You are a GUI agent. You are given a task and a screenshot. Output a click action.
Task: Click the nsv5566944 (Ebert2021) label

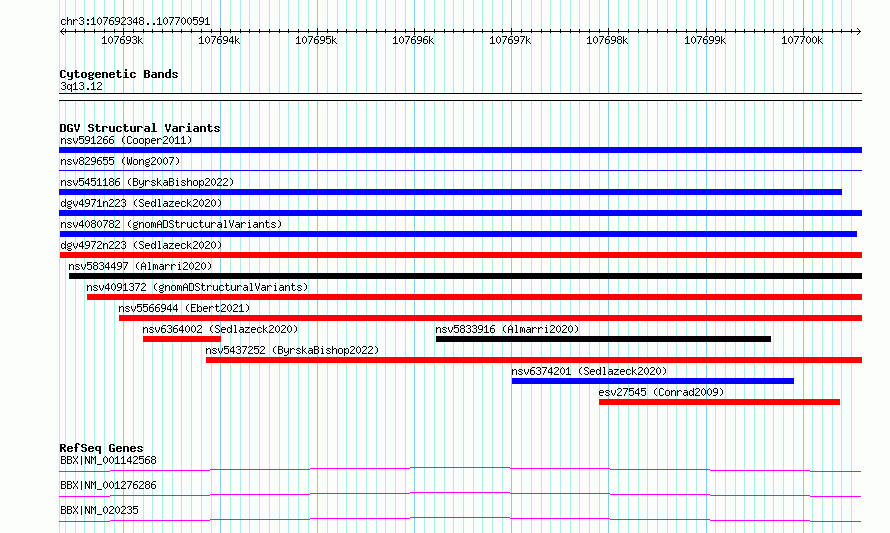coord(184,308)
